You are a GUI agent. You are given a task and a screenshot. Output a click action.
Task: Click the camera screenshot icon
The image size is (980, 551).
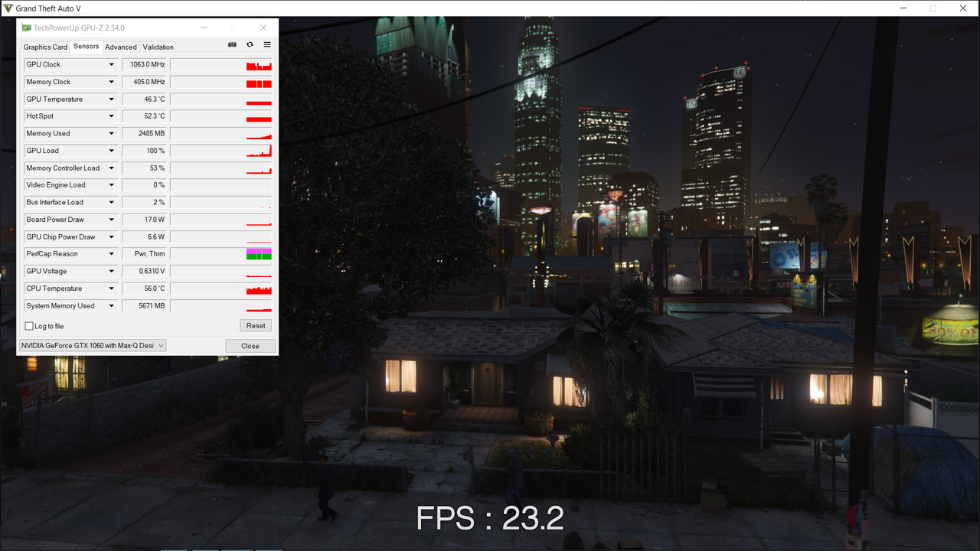232,44
